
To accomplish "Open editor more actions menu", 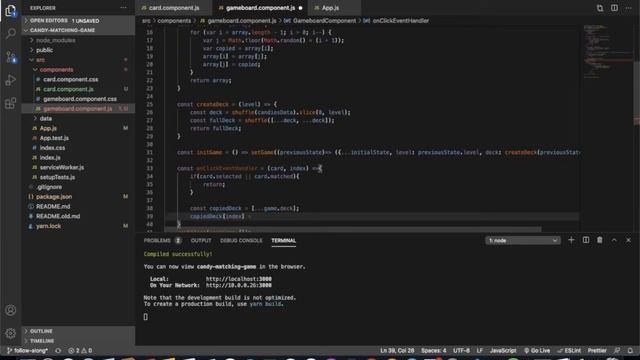I will click(x=629, y=8).
